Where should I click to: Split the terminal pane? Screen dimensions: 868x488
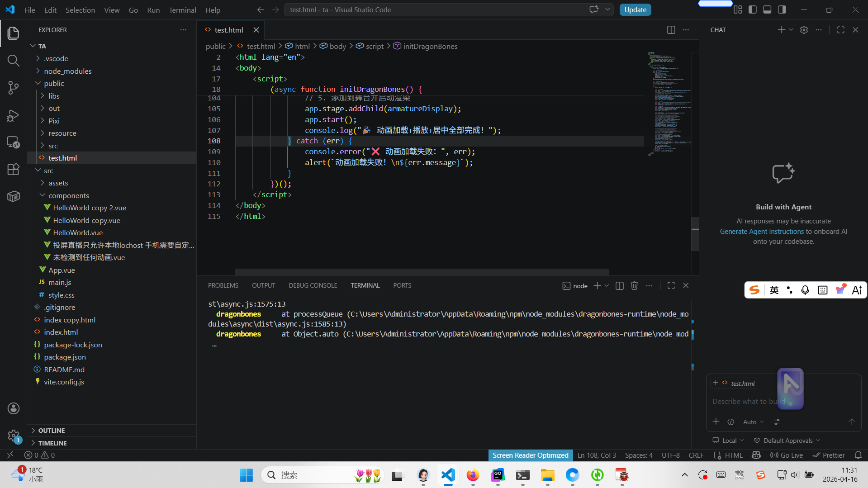pyautogui.click(x=620, y=286)
